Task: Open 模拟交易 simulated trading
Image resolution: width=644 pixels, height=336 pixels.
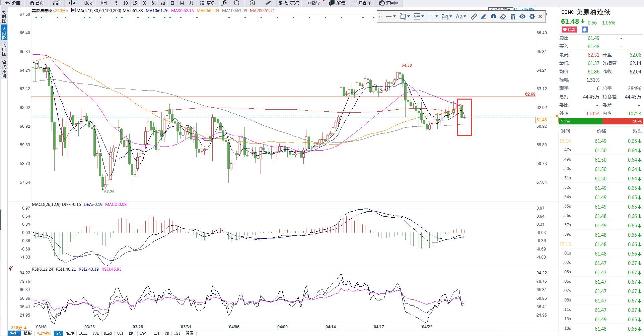Action: pyautogui.click(x=289, y=3)
